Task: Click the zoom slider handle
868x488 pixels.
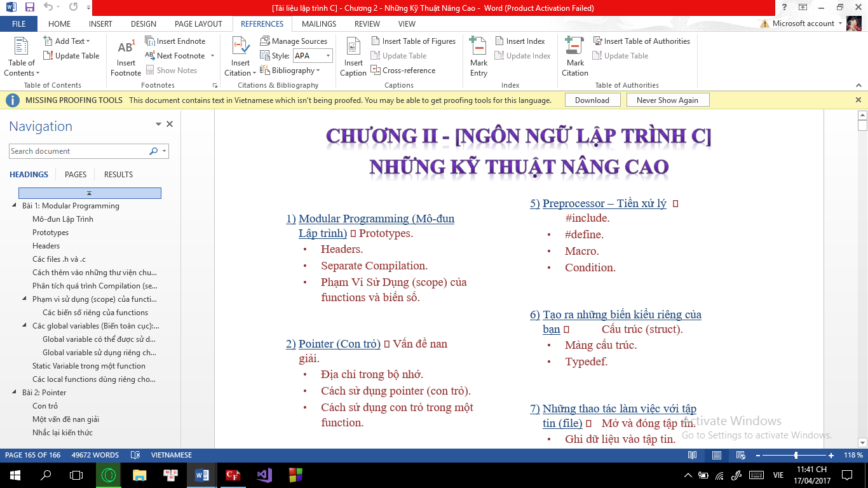Action: [x=796, y=455]
